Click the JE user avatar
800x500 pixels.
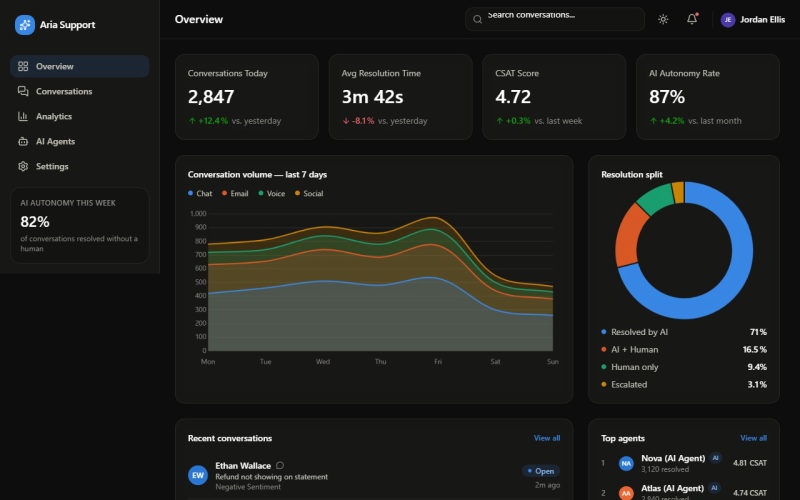click(728, 20)
